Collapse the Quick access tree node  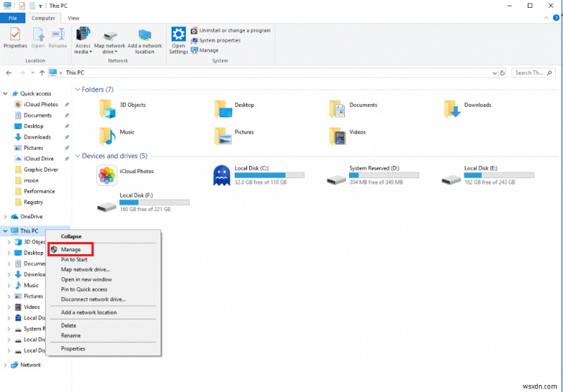click(6, 94)
